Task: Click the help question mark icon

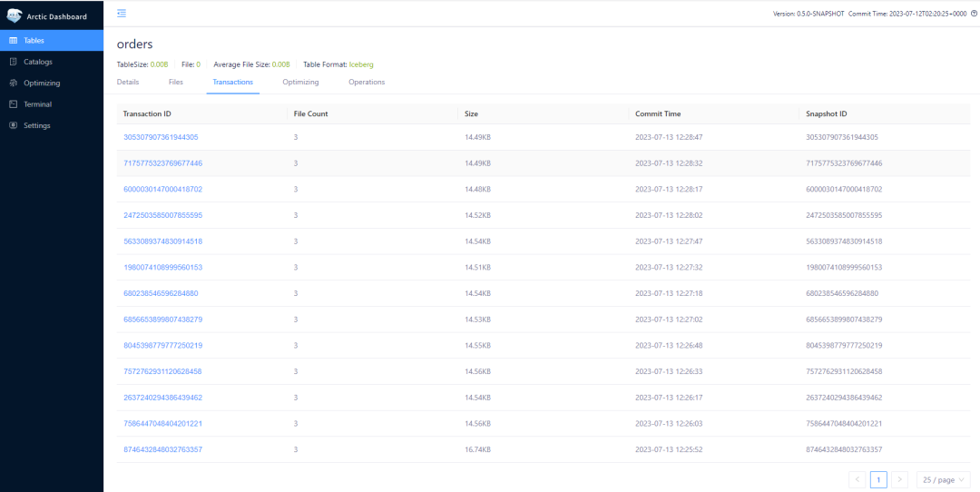Action: (974, 14)
